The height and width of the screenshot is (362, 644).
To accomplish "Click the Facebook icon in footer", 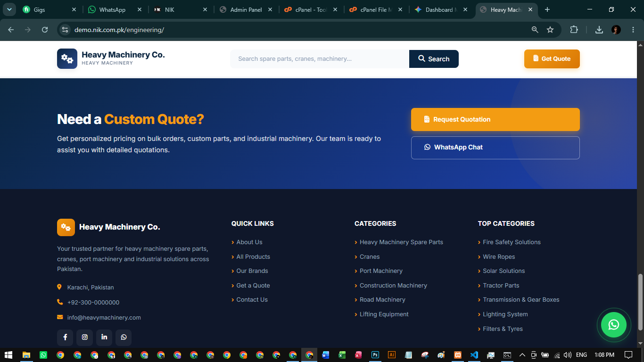I will (x=65, y=337).
